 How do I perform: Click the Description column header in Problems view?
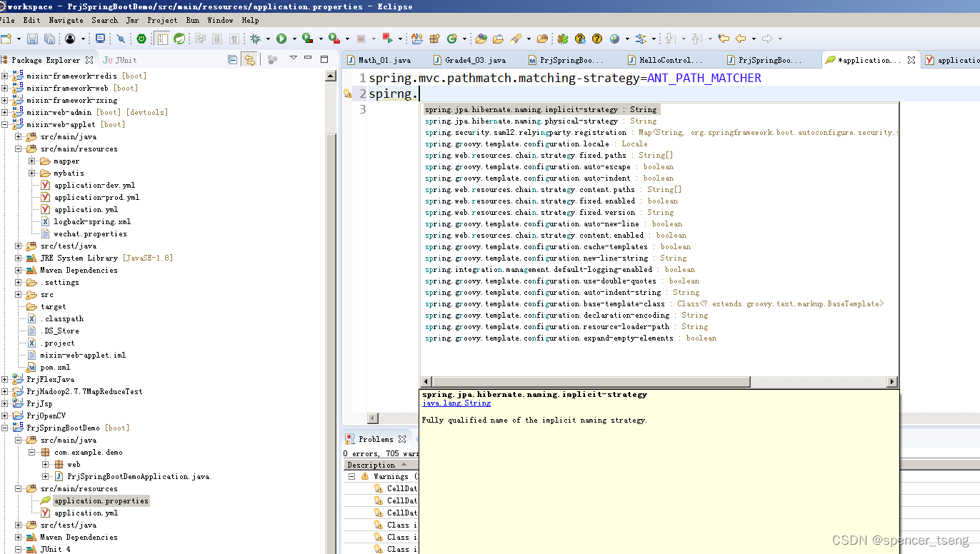click(371, 464)
